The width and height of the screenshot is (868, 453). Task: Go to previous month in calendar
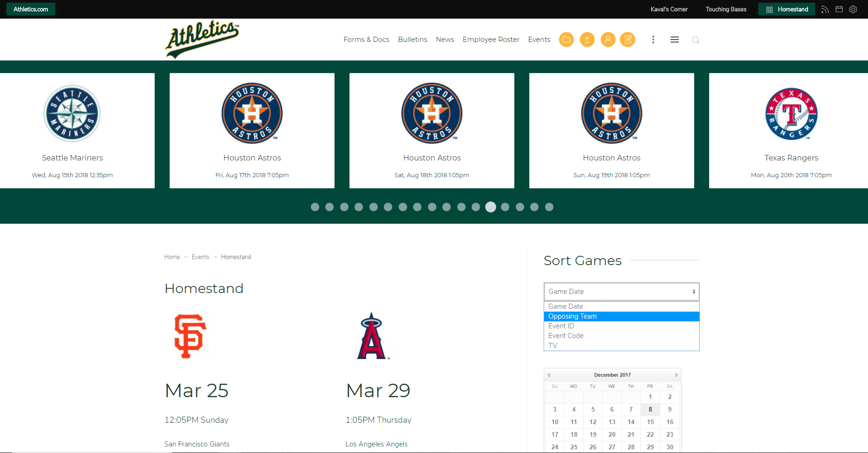[x=549, y=375]
